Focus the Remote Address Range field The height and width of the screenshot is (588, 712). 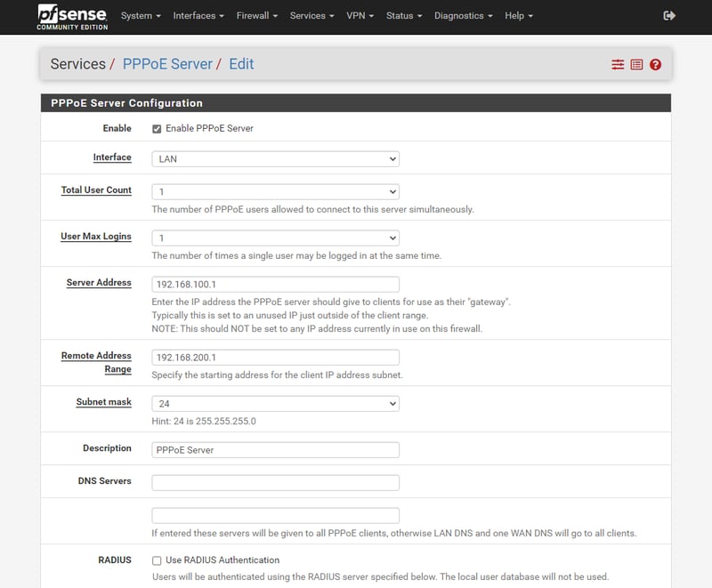pyautogui.click(x=275, y=358)
